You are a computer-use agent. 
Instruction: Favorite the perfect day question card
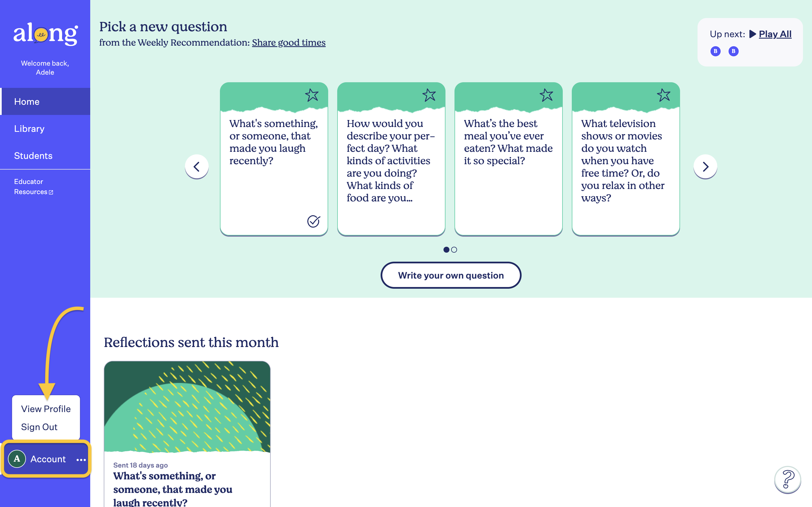coord(429,95)
